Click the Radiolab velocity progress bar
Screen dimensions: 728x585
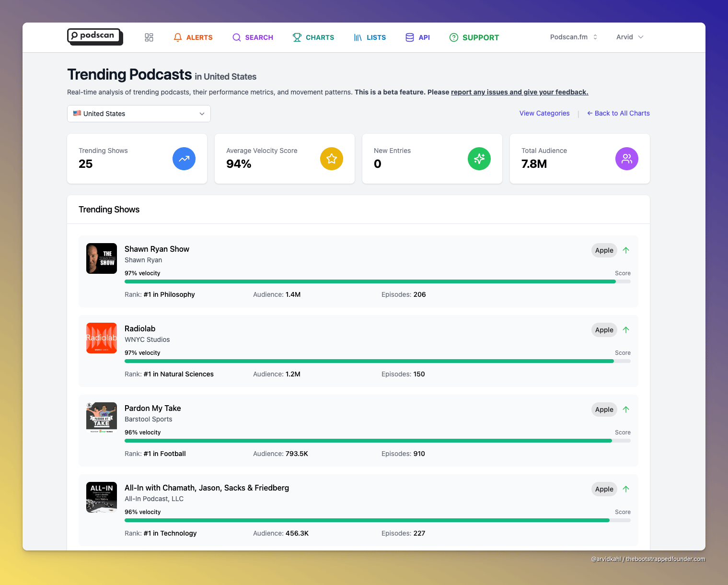click(x=378, y=361)
